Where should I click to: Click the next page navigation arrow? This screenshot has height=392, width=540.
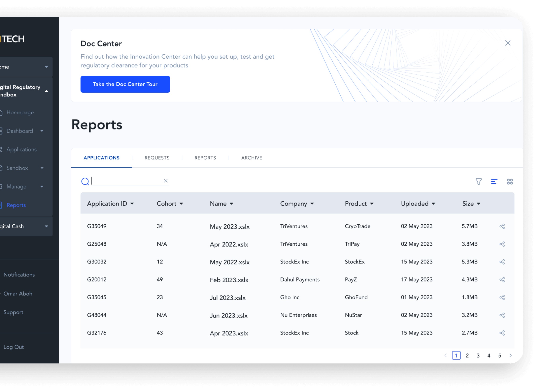click(511, 355)
